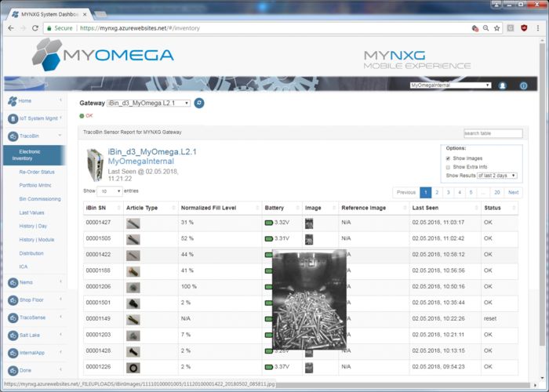Open bin image thumbnail for row 00001226

pos(309,368)
